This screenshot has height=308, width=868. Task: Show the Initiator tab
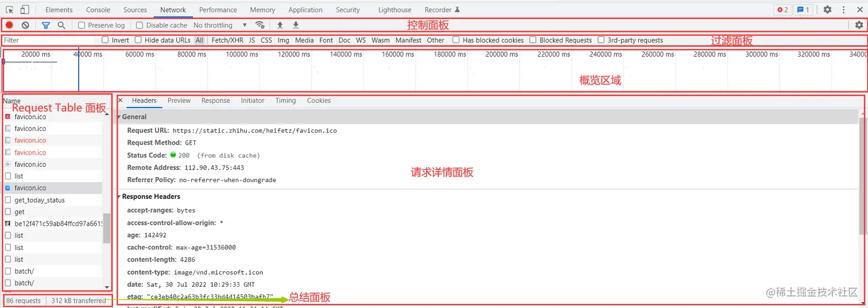pyautogui.click(x=253, y=101)
